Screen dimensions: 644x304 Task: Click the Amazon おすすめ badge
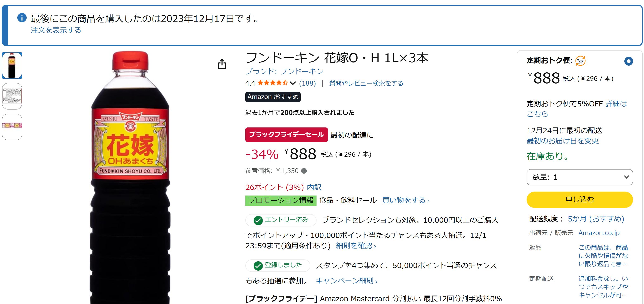(x=273, y=97)
